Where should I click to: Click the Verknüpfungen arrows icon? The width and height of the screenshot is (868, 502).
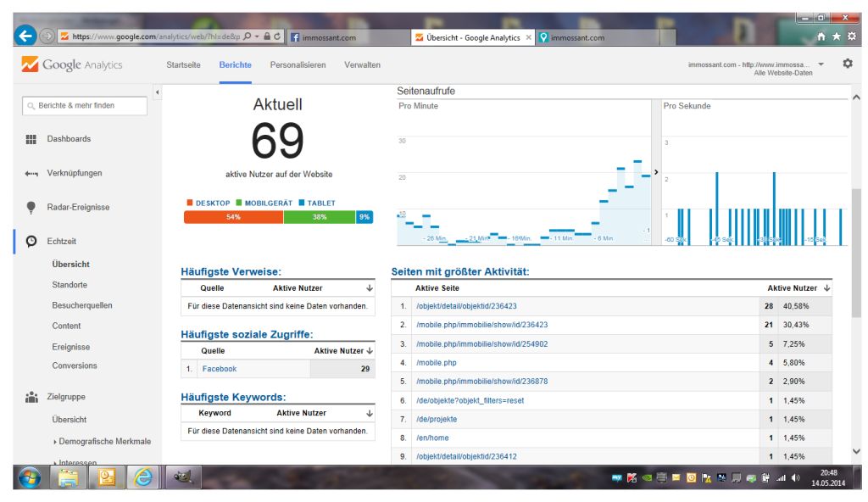pos(31,174)
